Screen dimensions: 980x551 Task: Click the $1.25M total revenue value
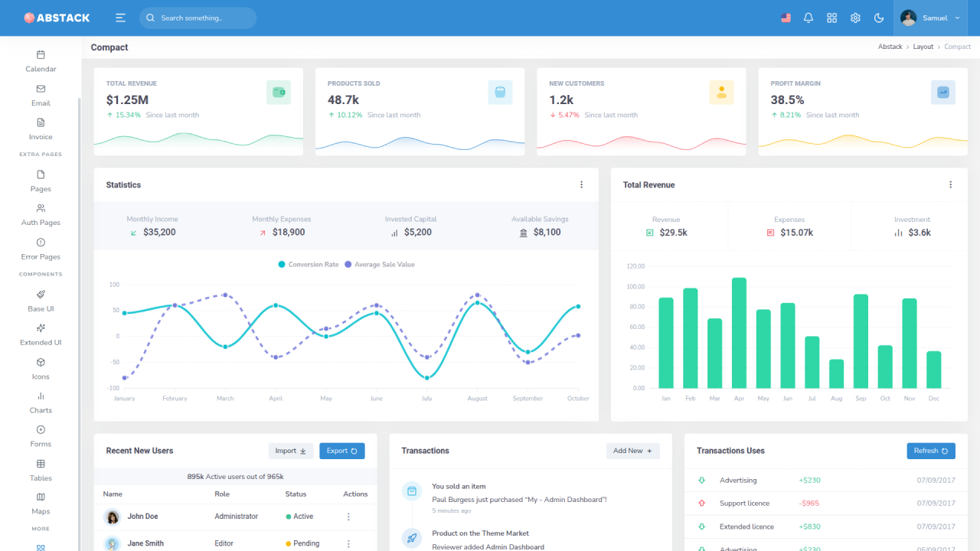tap(127, 99)
